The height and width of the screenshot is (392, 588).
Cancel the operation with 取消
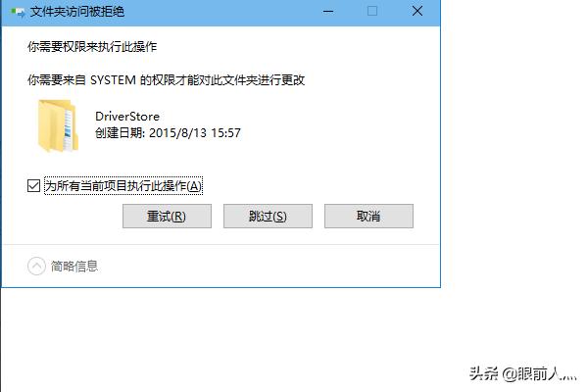(368, 216)
